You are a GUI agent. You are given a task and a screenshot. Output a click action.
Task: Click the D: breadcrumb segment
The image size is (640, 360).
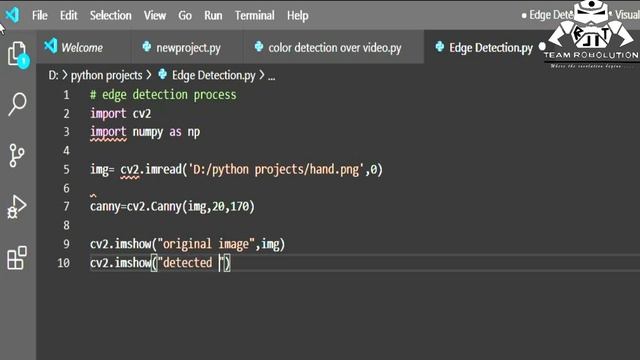(x=53, y=76)
